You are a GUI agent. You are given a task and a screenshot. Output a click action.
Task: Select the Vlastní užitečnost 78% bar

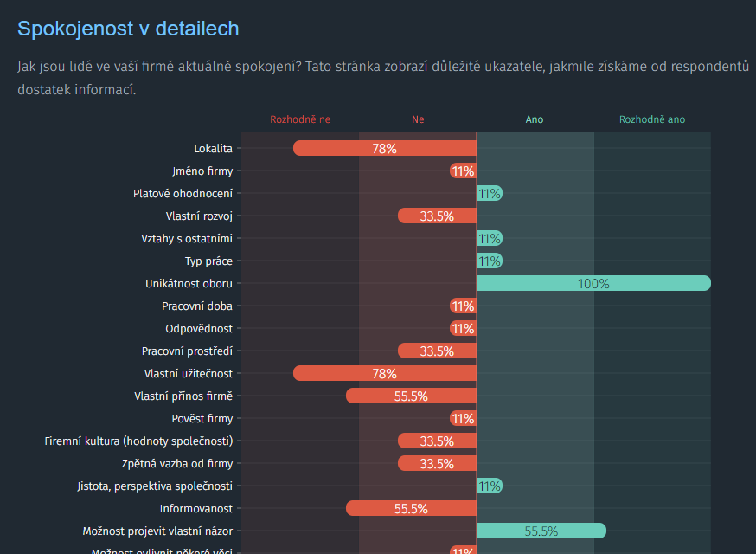coord(385,373)
